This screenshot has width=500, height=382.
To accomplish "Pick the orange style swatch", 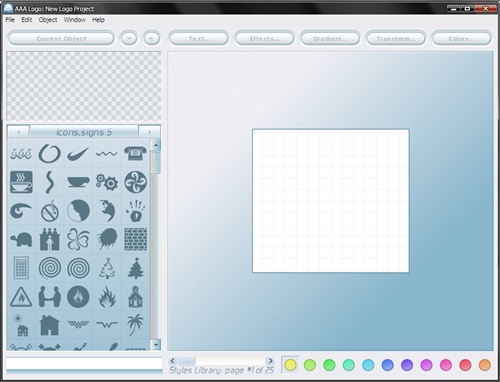I will 484,365.
